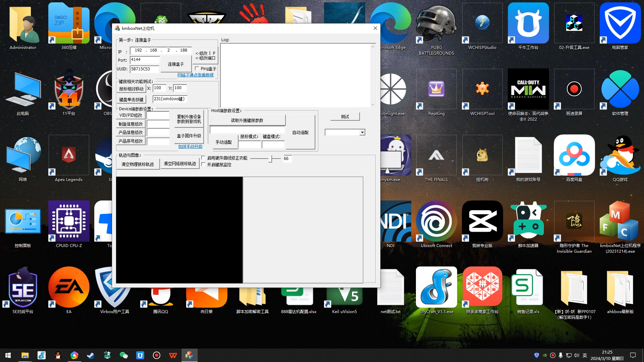This screenshot has width=644, height=362.
Task: Open the CPUID CPU-Z desktop shortcut
Action: pos(69,221)
